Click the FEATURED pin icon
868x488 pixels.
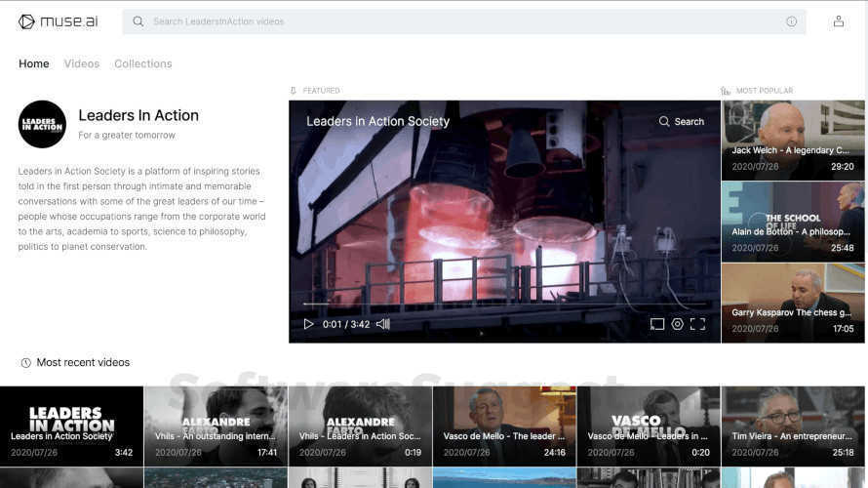294,91
